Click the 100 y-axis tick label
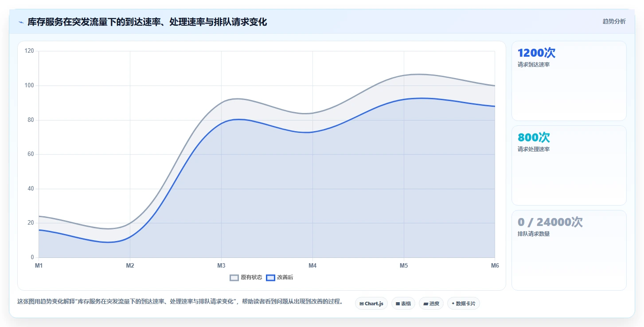644x327 pixels. tap(29, 86)
